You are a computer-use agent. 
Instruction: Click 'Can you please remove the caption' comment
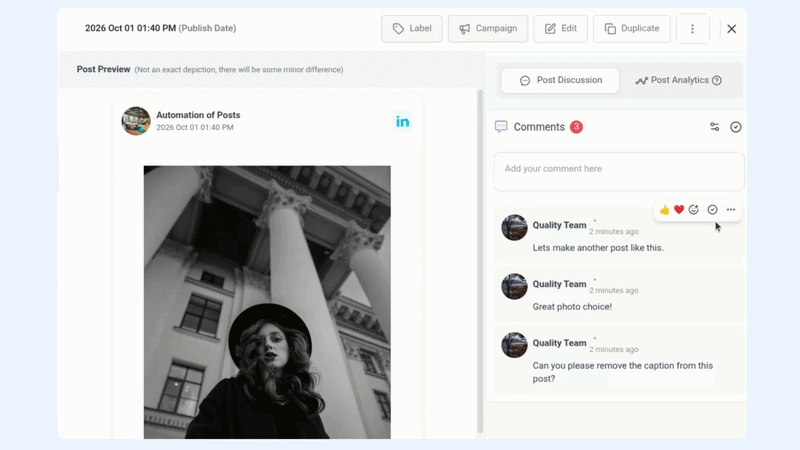(622, 372)
